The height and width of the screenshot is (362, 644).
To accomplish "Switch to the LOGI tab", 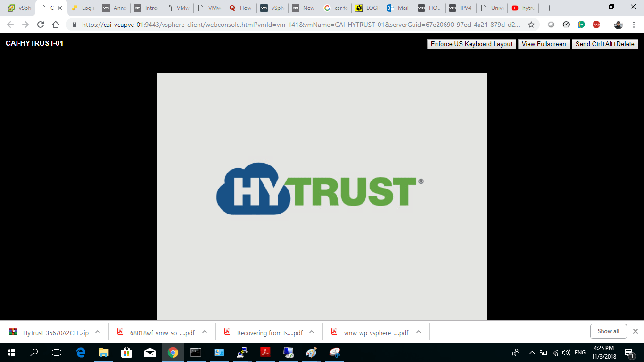I will [x=367, y=8].
